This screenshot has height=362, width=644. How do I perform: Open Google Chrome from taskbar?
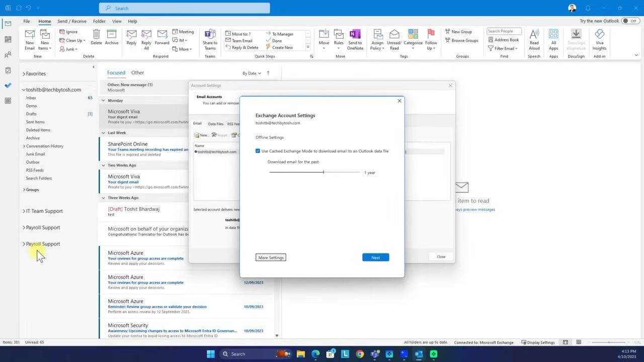(360, 354)
